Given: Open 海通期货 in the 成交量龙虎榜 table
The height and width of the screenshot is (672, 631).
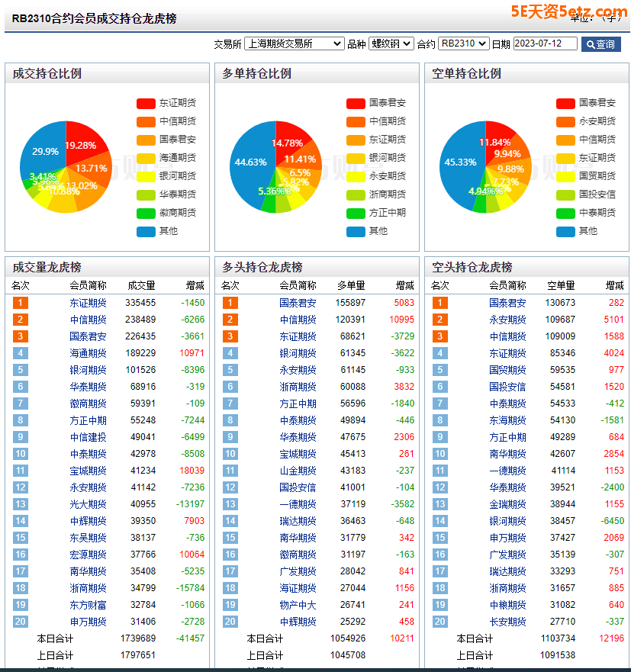Looking at the screenshot, I should pos(88,353).
